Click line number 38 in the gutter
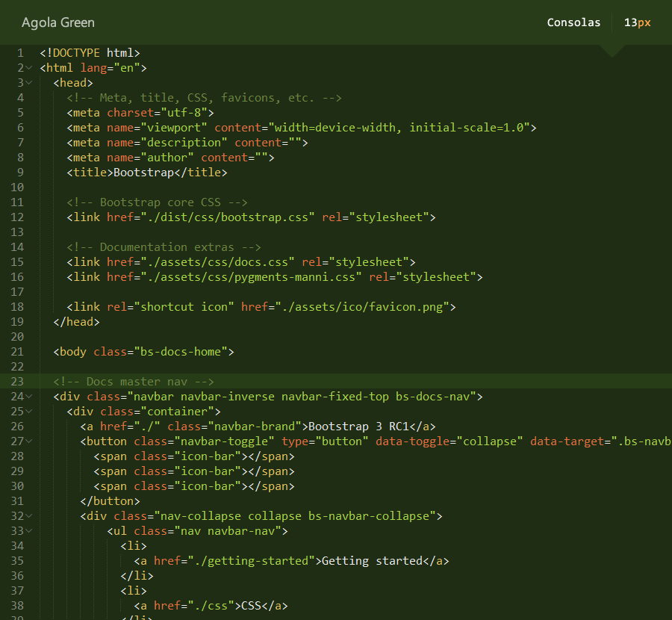The height and width of the screenshot is (620, 672). pyautogui.click(x=17, y=606)
